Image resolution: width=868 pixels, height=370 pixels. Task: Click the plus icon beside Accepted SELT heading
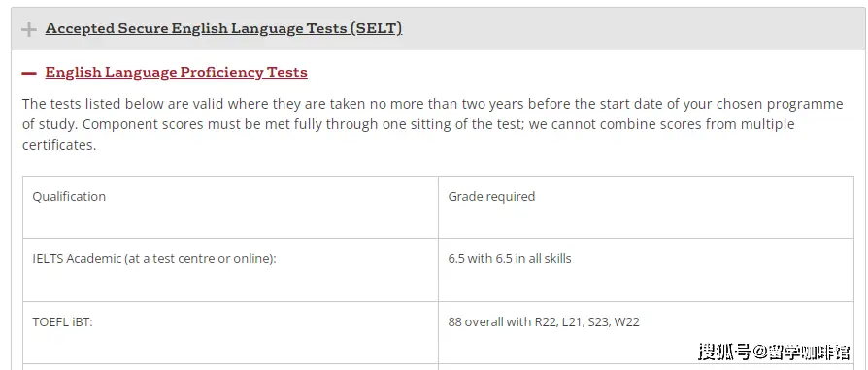[x=29, y=29]
